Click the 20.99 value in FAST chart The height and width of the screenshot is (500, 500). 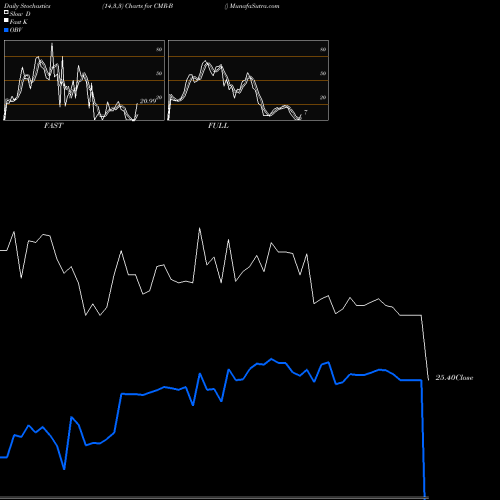pos(148,101)
